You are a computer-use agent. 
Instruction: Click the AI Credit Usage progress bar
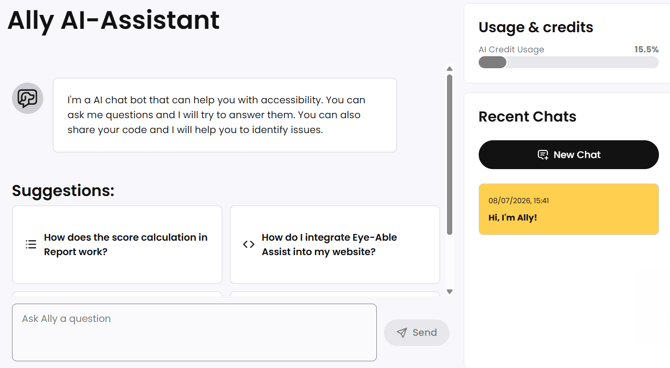tap(569, 62)
